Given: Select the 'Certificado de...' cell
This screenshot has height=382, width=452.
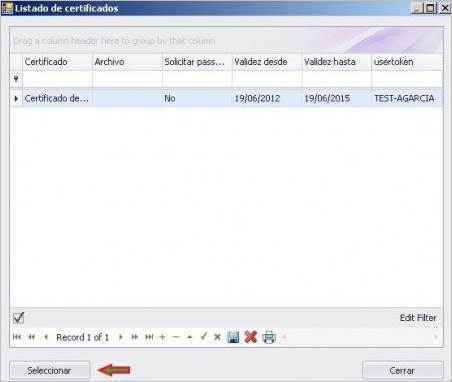Looking at the screenshot, I should [x=57, y=98].
